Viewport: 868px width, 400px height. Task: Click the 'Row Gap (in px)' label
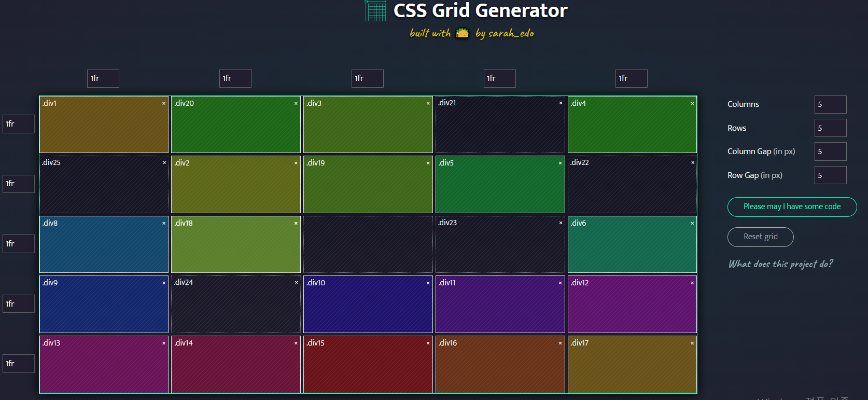click(x=755, y=175)
